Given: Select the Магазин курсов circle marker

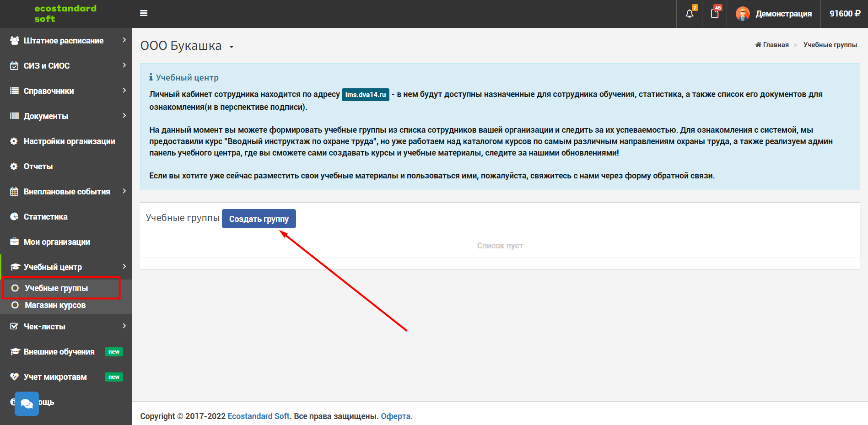Looking at the screenshot, I should [15, 305].
